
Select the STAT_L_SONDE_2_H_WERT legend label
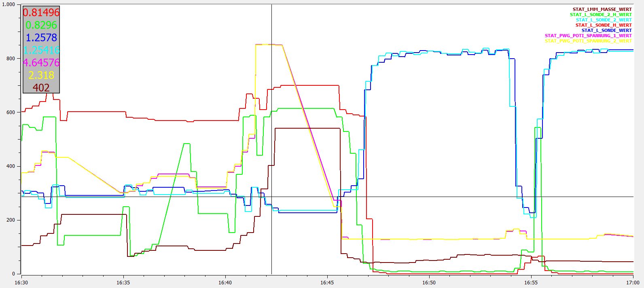(601, 15)
